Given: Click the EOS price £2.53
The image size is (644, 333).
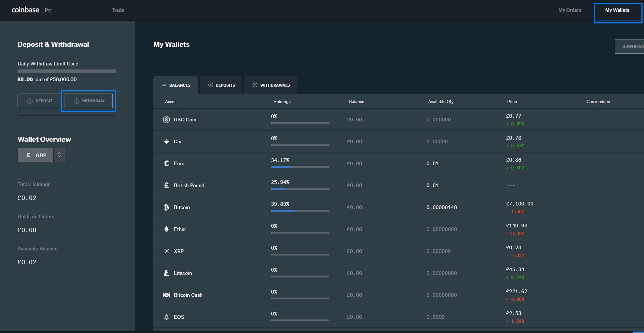Looking at the screenshot, I should click(514, 313).
